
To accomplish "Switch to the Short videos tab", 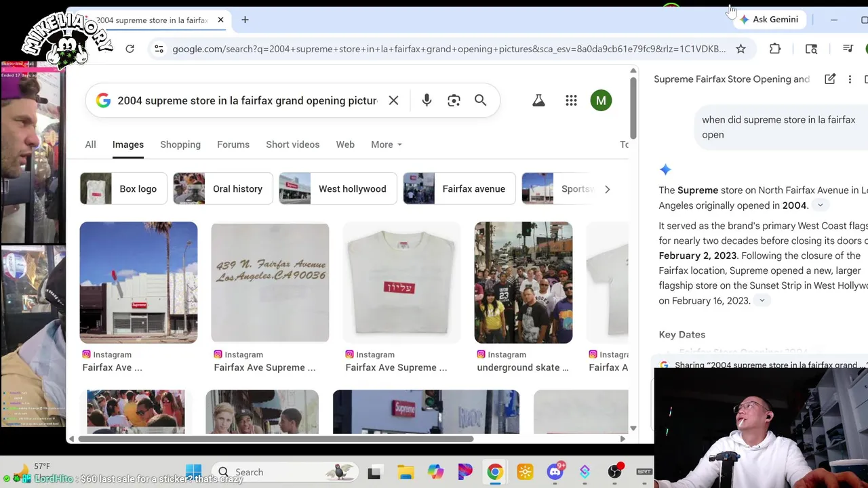I will pyautogui.click(x=293, y=144).
